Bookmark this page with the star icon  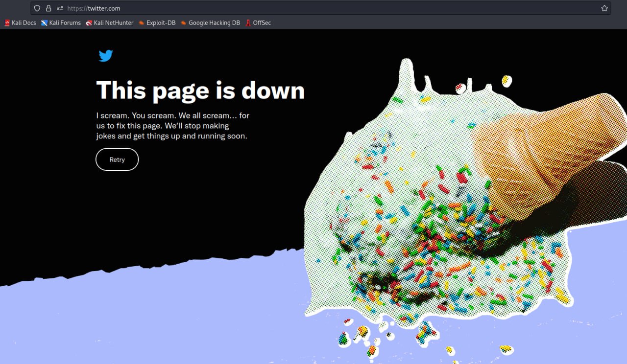click(x=604, y=8)
